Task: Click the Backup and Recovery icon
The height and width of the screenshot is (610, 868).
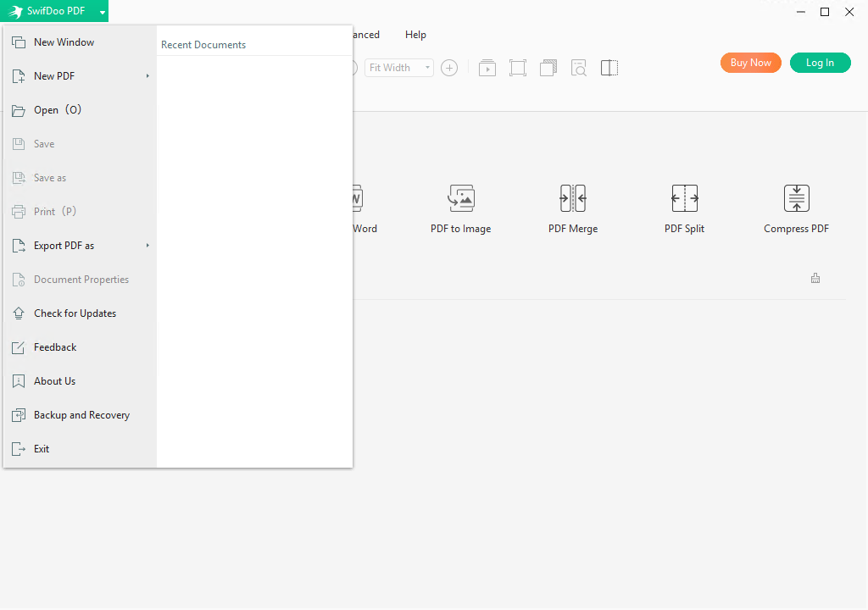Action: [19, 415]
